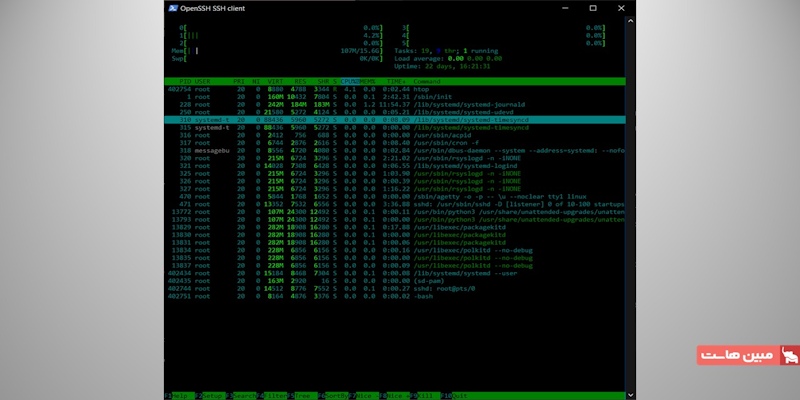Viewport: 800px width, 400px height.
Task: Select the rsyslogd row with PID 320
Action: tap(395, 158)
